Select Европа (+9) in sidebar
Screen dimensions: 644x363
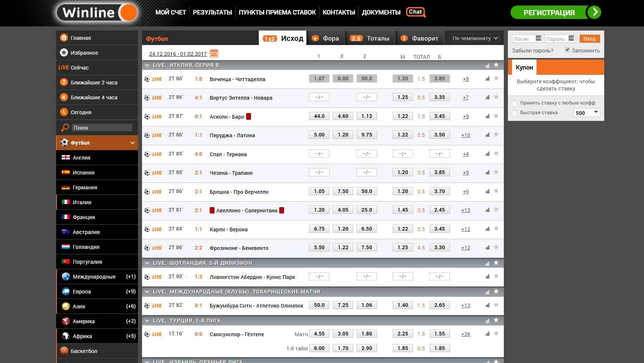[97, 291]
